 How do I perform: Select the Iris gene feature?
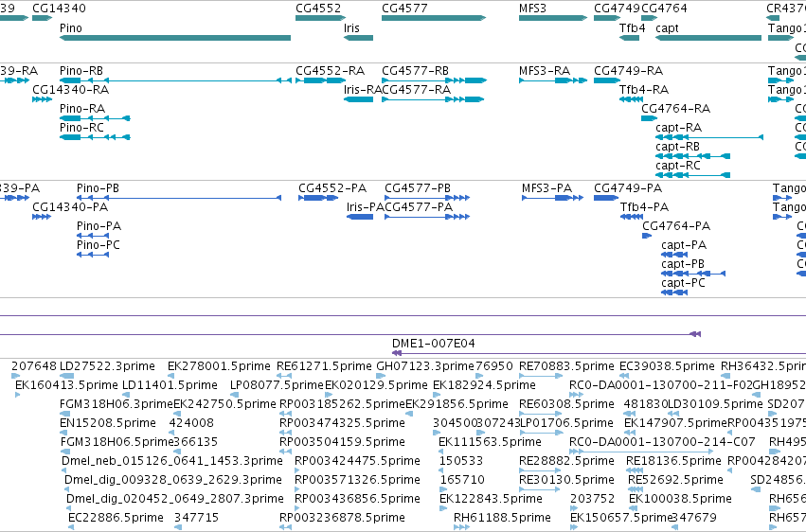tap(358, 38)
